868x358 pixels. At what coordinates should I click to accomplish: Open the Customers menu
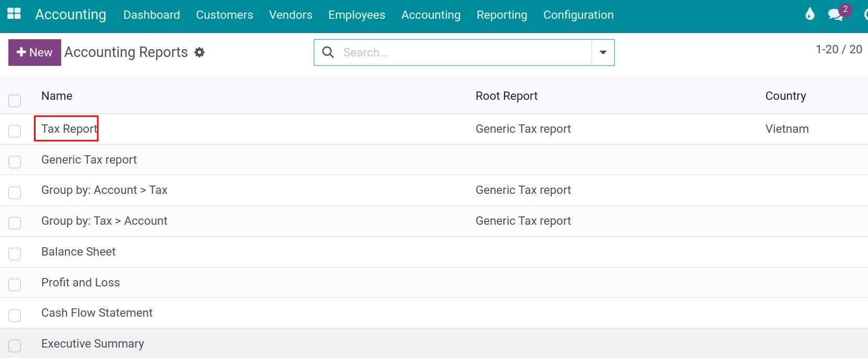[224, 15]
